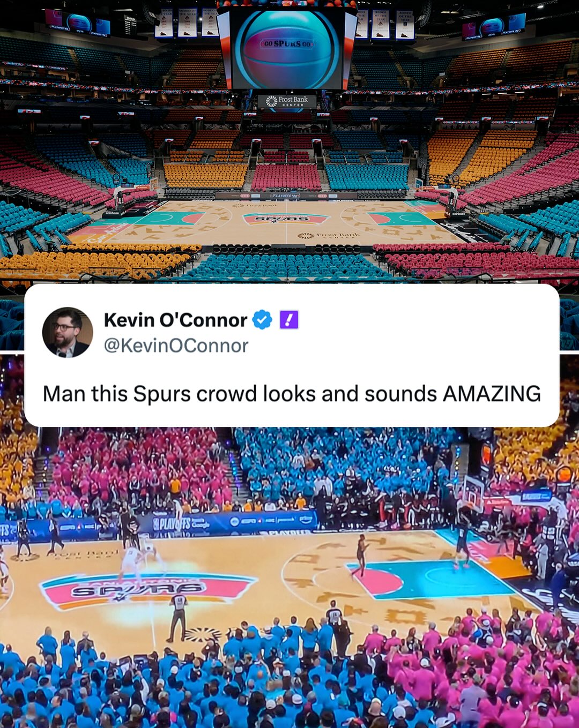This screenshot has width=579, height=728.
Task: Click the Frost Bank Center sign under jumbotron
Action: tap(287, 101)
